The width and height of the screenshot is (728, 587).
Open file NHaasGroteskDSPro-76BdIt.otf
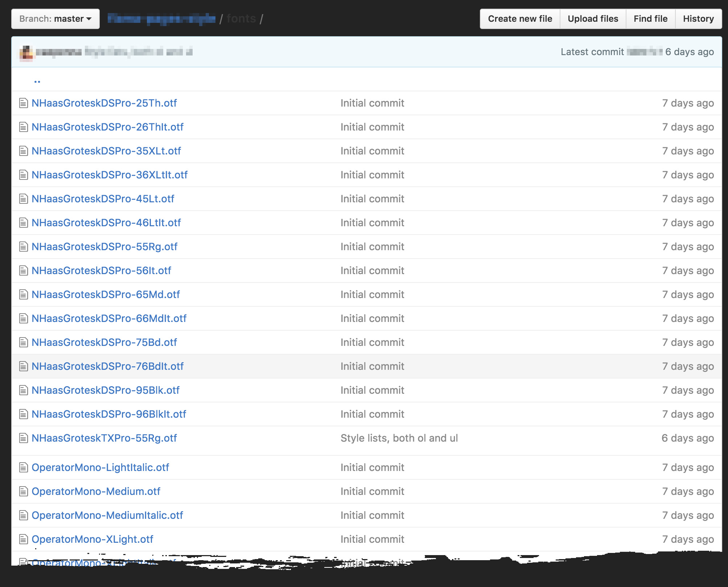(x=107, y=367)
